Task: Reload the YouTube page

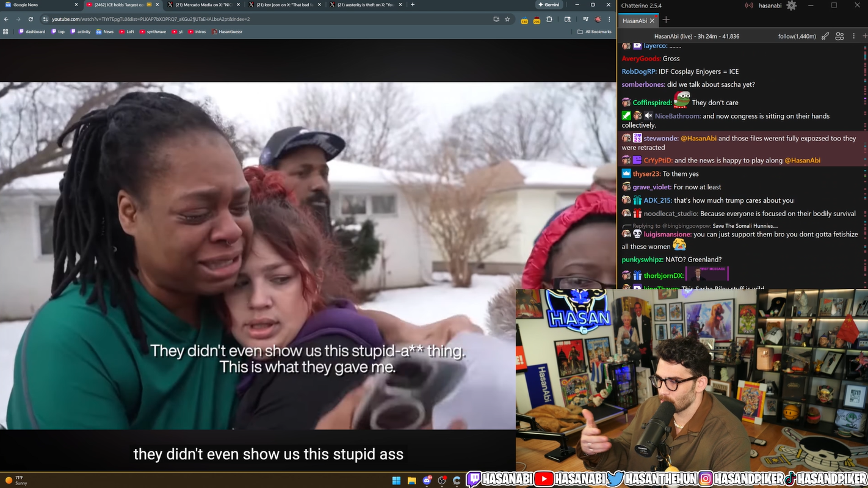Action: [31, 19]
